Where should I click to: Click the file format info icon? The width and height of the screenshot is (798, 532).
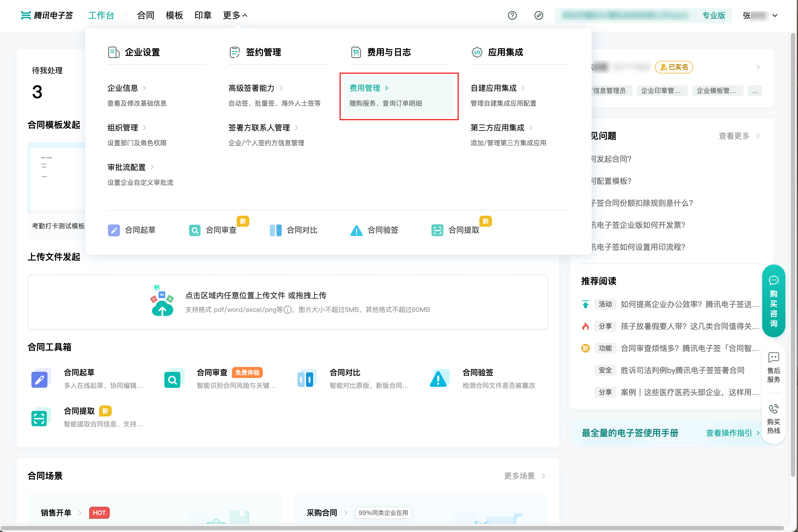tap(288, 310)
